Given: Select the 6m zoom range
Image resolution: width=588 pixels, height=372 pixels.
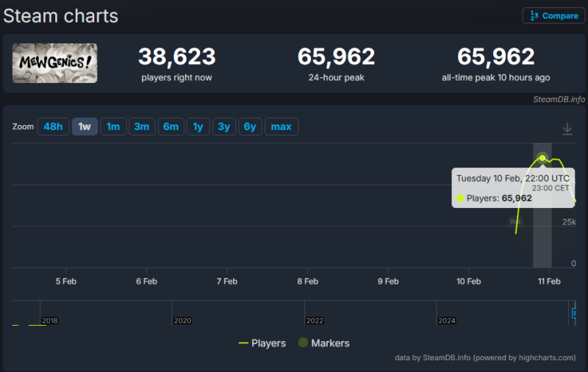Looking at the screenshot, I should coord(171,126).
